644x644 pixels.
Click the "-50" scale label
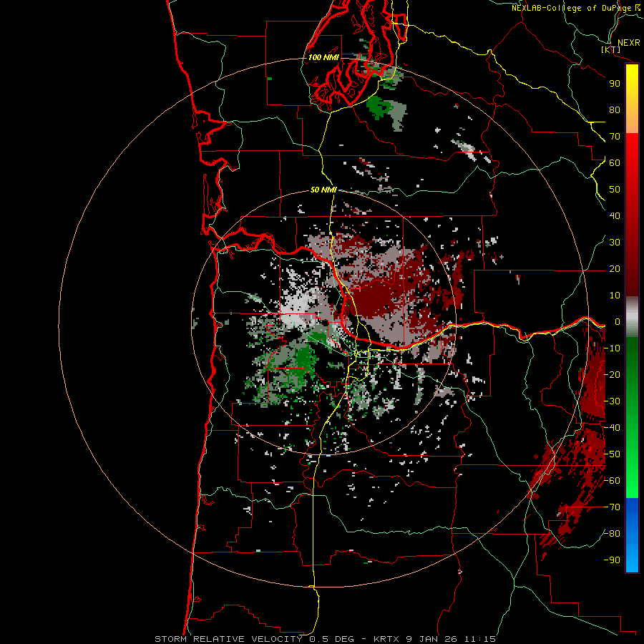tap(612, 454)
